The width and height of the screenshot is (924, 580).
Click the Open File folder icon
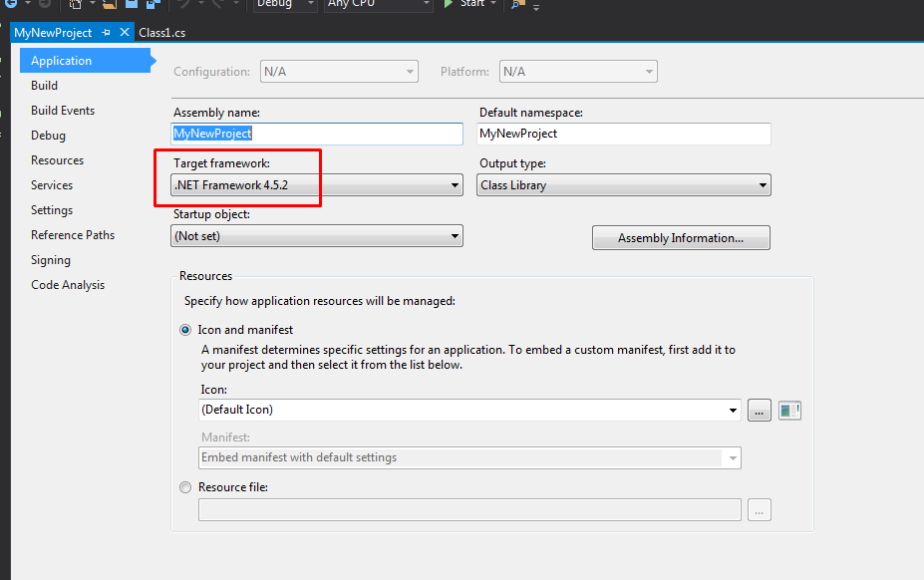tap(110, 4)
